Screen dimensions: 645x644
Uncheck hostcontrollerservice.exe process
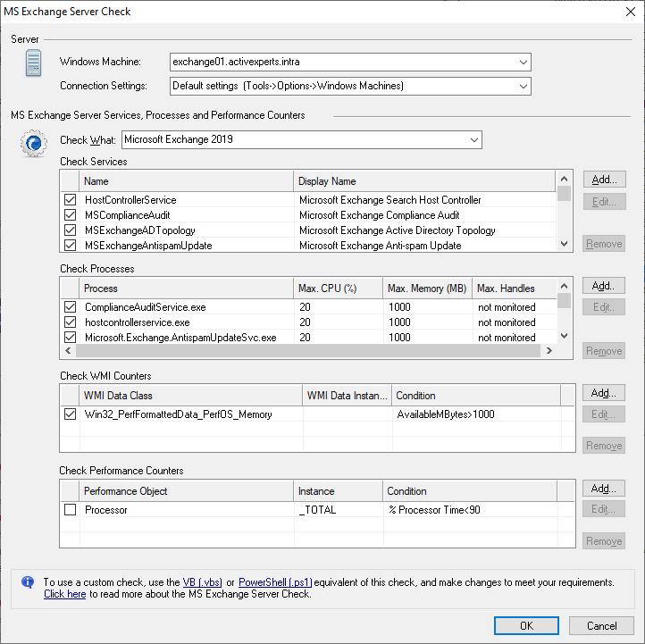pos(71,322)
